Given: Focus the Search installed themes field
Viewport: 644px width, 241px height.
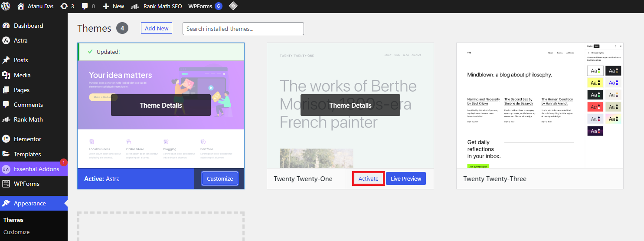Looking at the screenshot, I should click(x=243, y=29).
